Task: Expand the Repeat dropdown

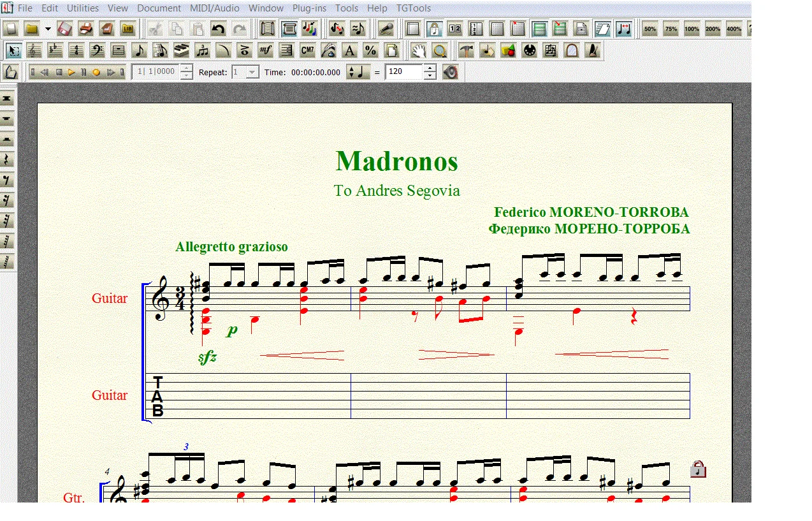Action: [x=252, y=72]
